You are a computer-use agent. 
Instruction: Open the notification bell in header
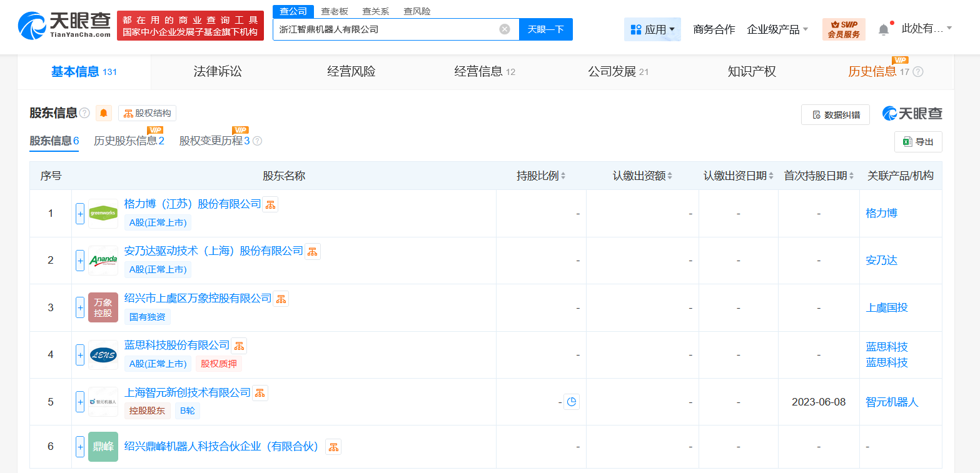[x=884, y=29]
